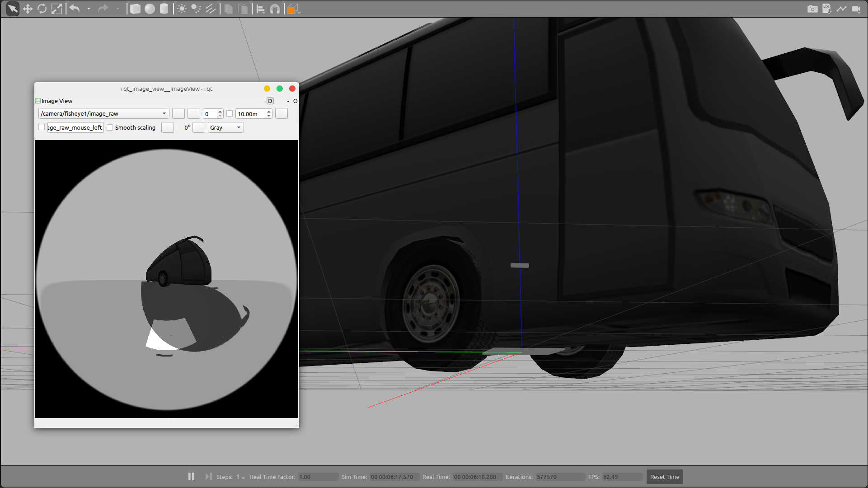Toggle the image_raw_mouse_left checkbox
868x488 pixels.
[42, 127]
